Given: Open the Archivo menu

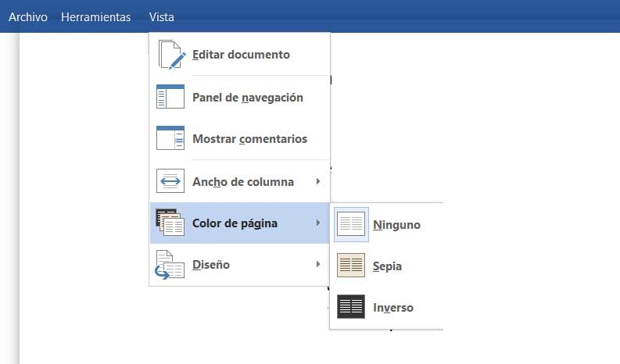Looking at the screenshot, I should point(28,17).
